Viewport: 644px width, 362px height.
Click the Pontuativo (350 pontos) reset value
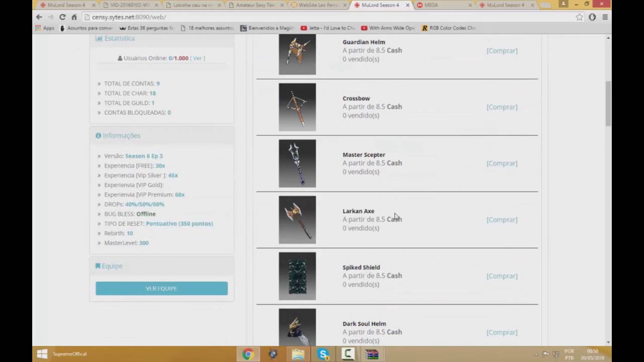click(x=179, y=224)
